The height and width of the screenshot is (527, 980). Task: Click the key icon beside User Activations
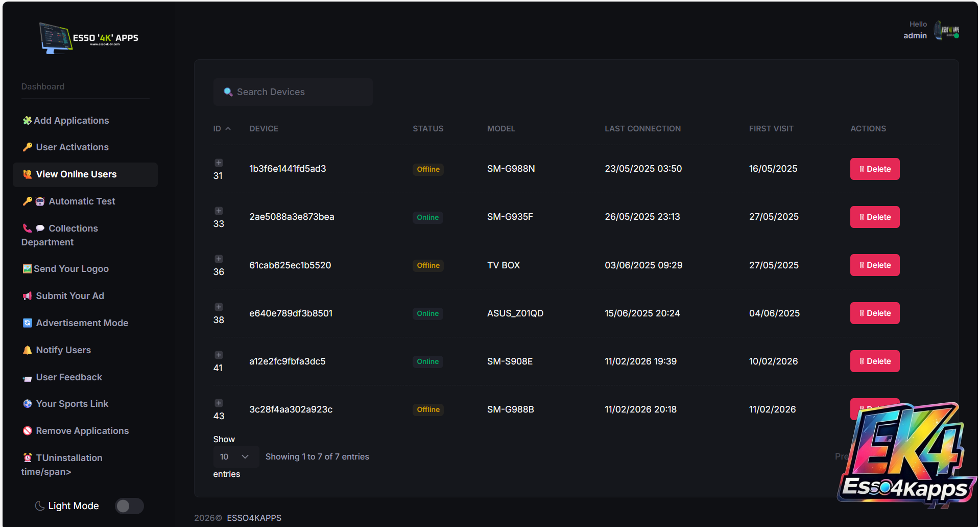[x=28, y=147]
